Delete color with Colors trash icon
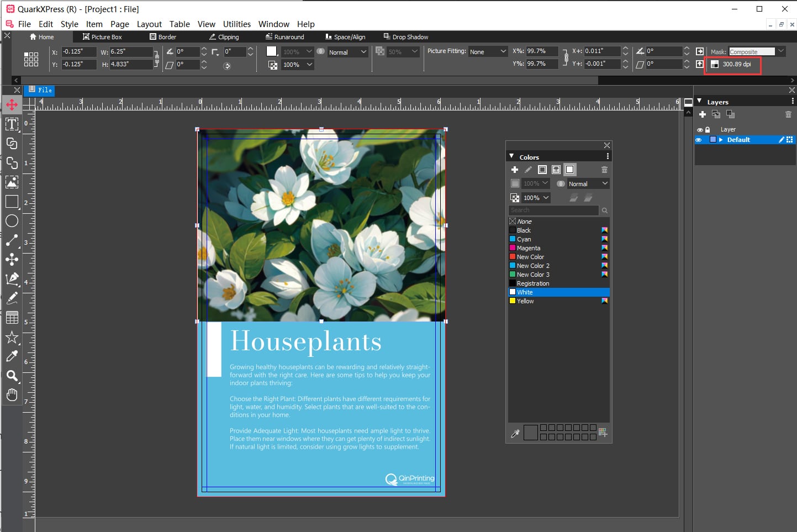This screenshot has width=797, height=532. 604,170
